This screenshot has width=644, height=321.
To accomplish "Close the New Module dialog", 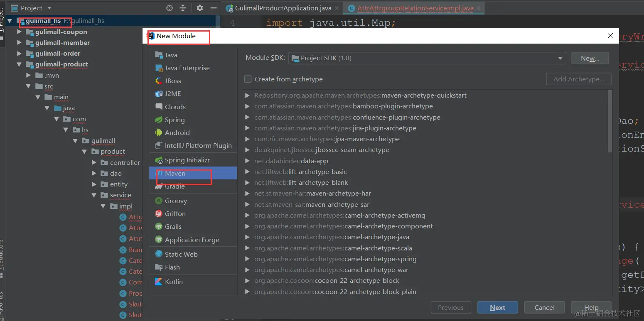I will click(610, 36).
